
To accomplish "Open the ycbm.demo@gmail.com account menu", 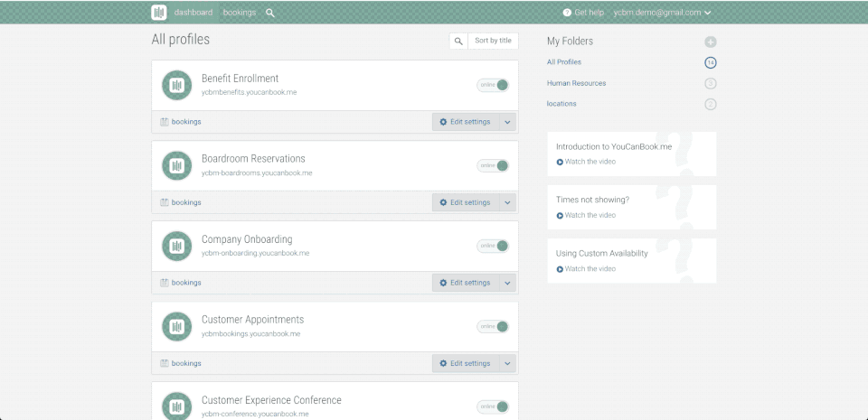I will coord(662,13).
